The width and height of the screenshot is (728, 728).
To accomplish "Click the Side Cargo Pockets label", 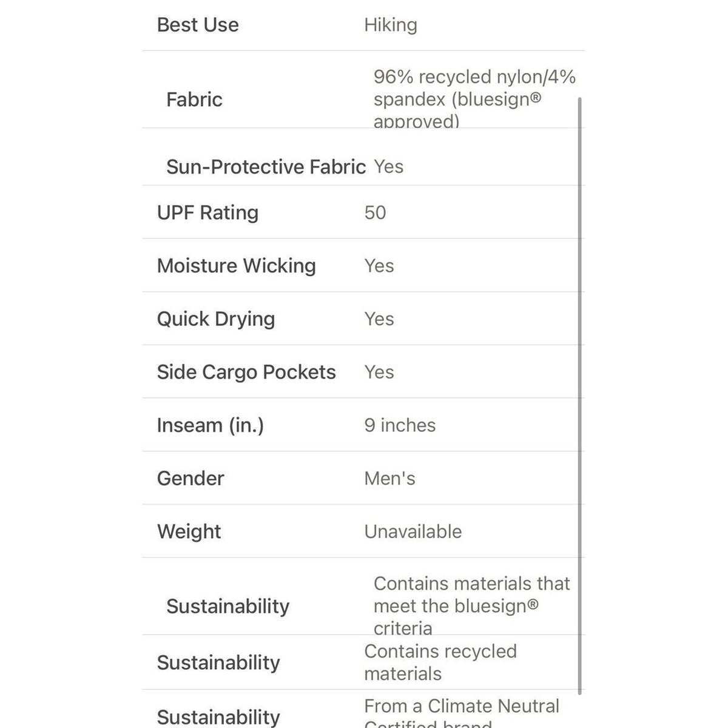I will pos(246,372).
